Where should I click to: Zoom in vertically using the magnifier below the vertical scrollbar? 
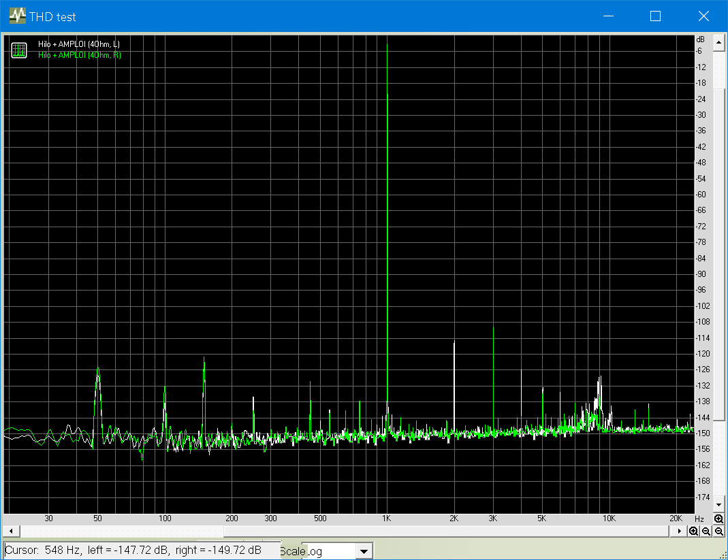point(718,519)
